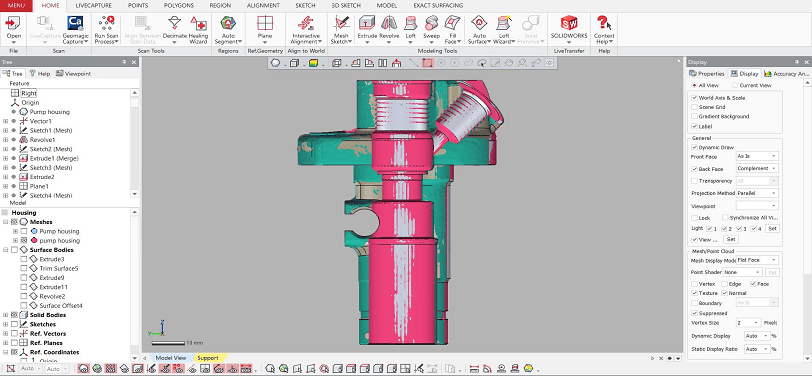Click the Set button beside View checkbox

click(730, 239)
